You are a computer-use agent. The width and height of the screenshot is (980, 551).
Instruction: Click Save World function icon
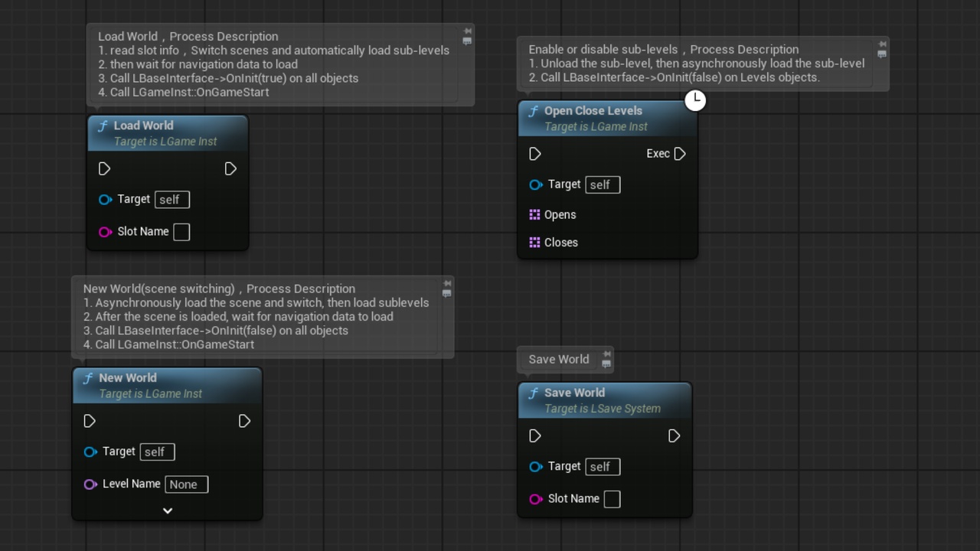(x=533, y=393)
